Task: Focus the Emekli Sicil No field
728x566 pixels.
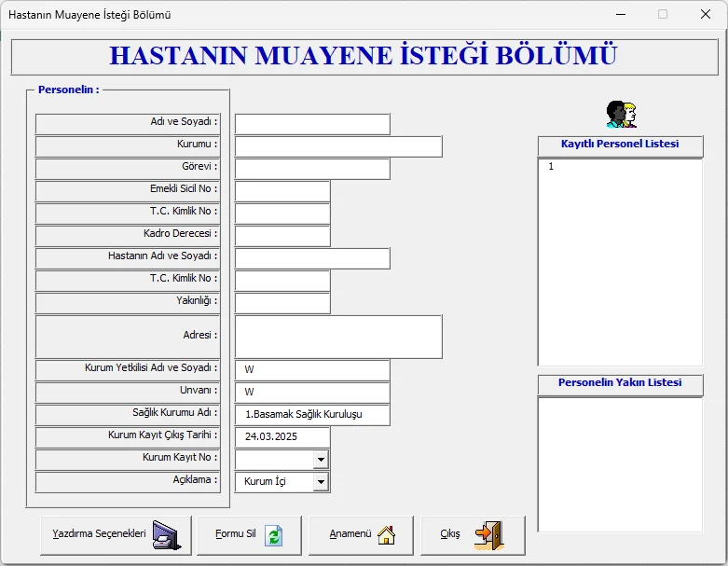Action: 282,191
